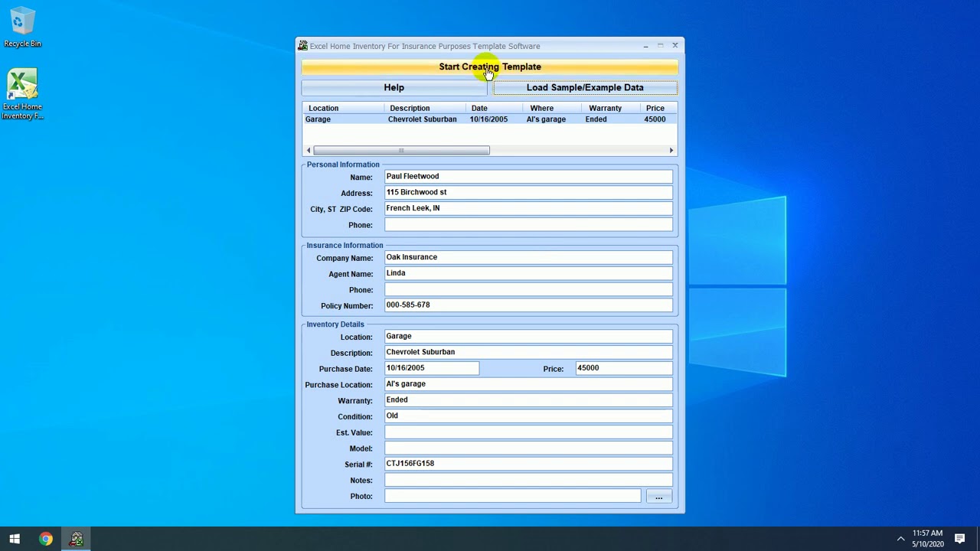Click the City, ST ZIP Code field

pos(528,209)
